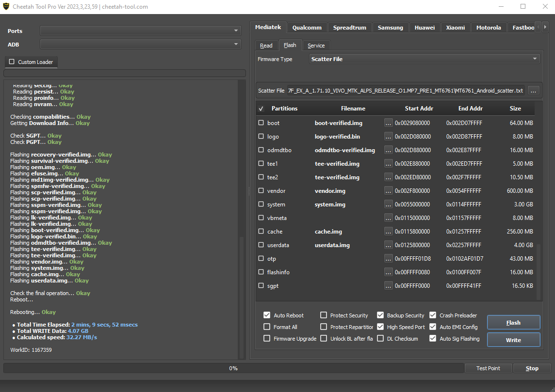Image resolution: width=555 pixels, height=392 pixels.
Task: Select boot-verified.img filename cell
Action: (x=338, y=123)
